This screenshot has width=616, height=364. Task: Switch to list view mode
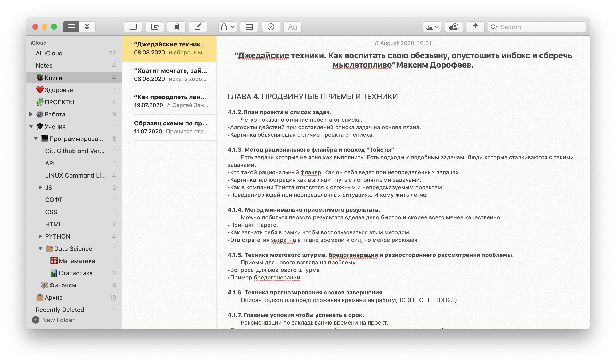[x=71, y=27]
